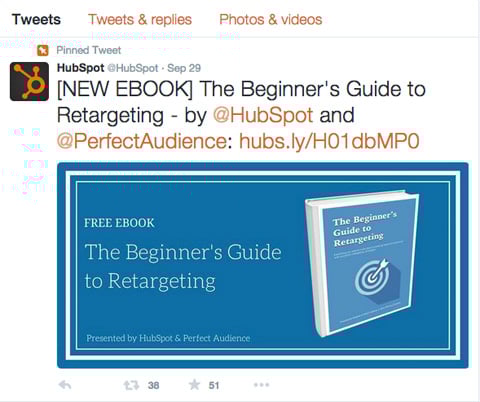Switch to Tweets tab

36,19
